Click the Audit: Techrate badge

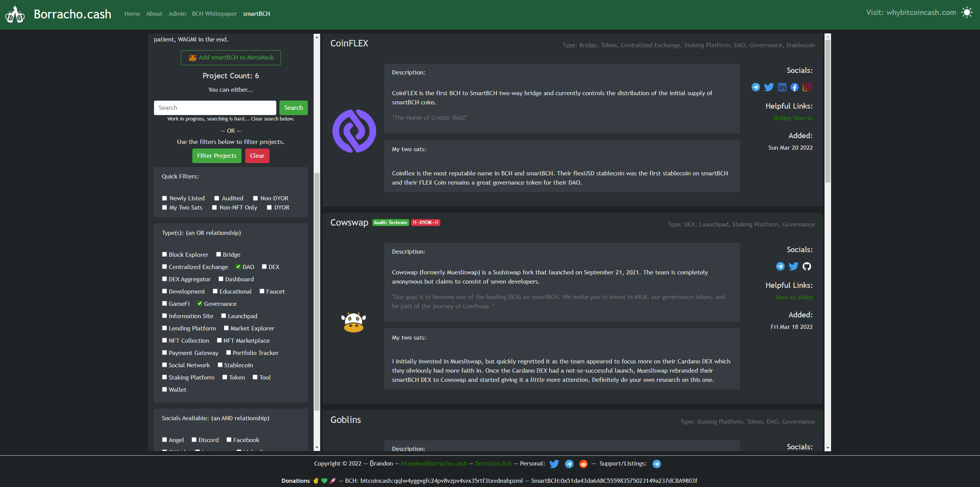390,223
